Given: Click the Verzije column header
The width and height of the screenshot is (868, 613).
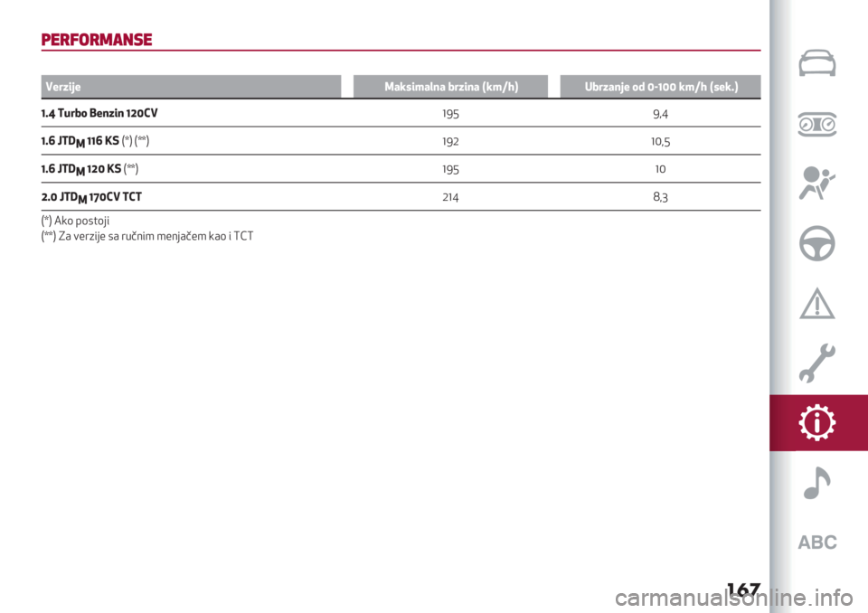Looking at the screenshot, I should (191, 87).
